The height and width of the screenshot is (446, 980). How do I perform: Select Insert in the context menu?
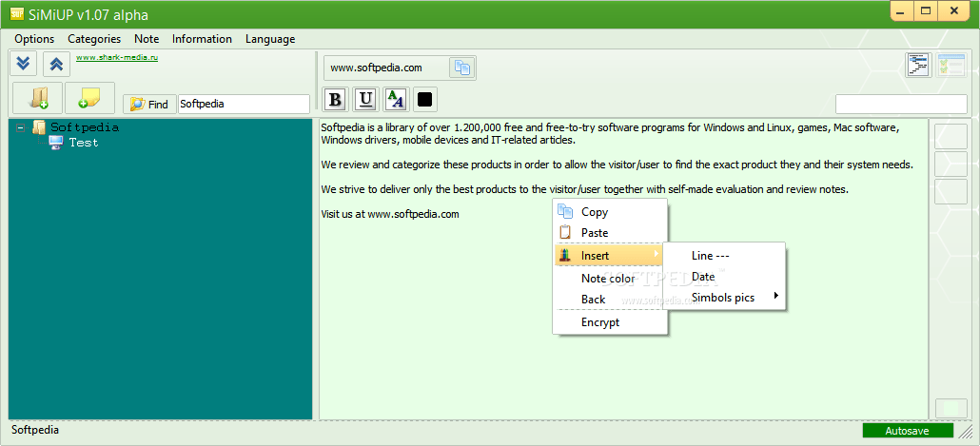click(609, 256)
